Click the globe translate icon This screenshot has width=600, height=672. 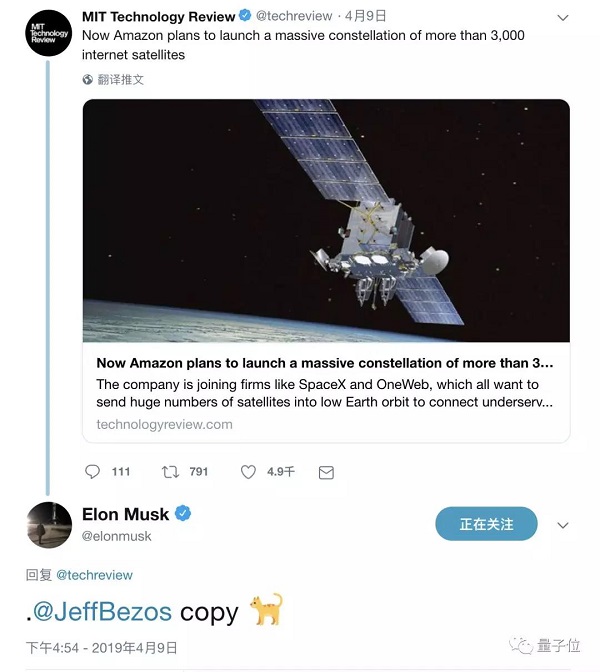(x=88, y=79)
